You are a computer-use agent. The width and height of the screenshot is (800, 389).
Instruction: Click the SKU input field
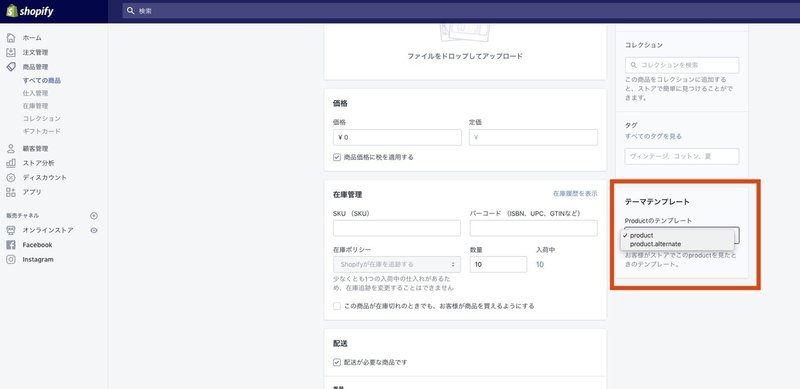pyautogui.click(x=397, y=228)
